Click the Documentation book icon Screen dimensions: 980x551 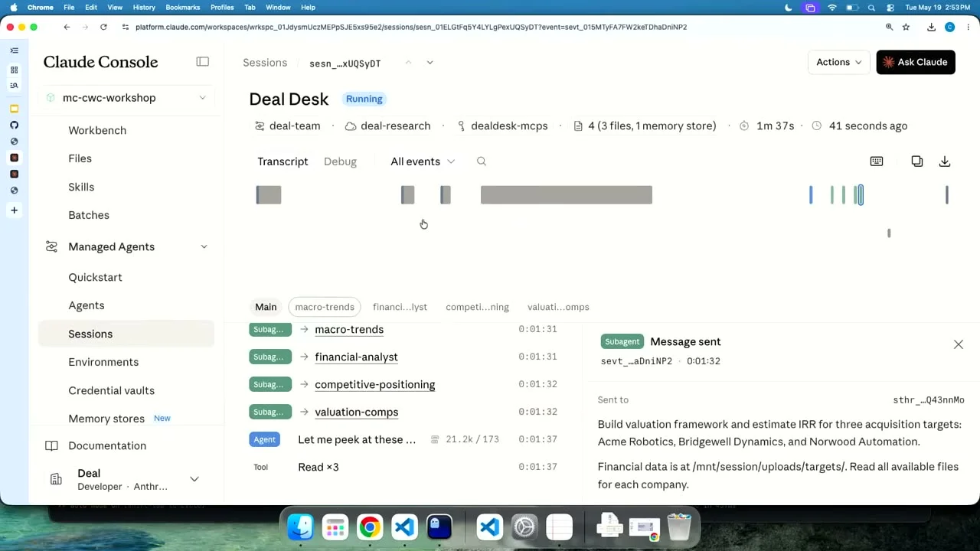click(51, 445)
